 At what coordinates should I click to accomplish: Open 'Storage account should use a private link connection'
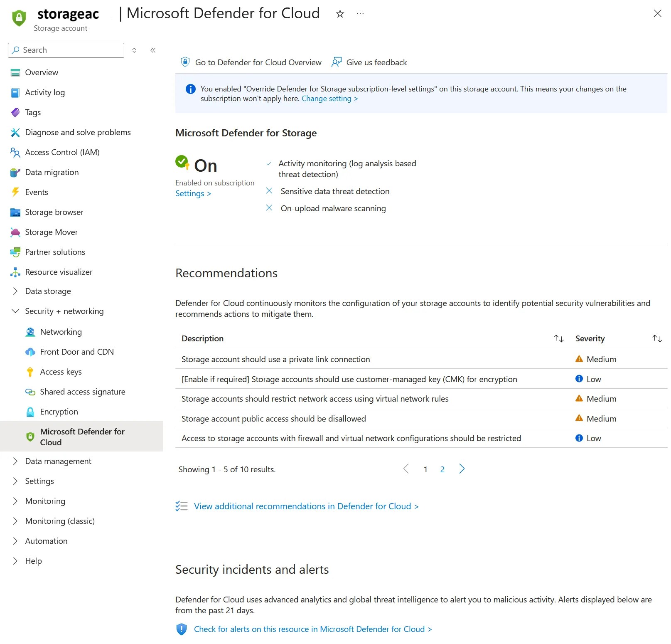click(x=276, y=360)
